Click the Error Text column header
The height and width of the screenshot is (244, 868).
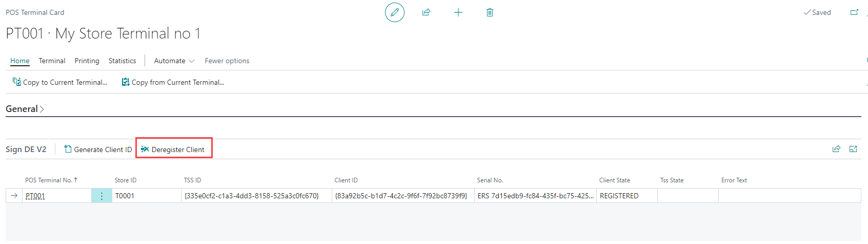pyautogui.click(x=734, y=180)
